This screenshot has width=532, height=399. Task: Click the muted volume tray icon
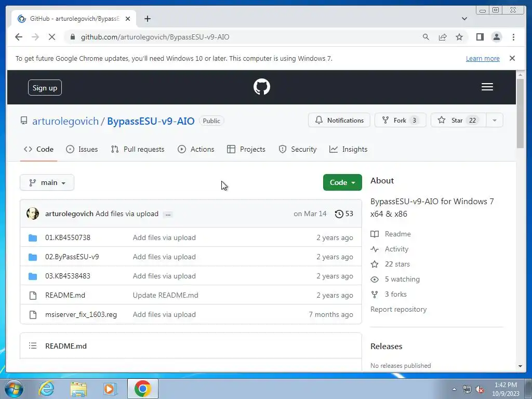[480, 389]
